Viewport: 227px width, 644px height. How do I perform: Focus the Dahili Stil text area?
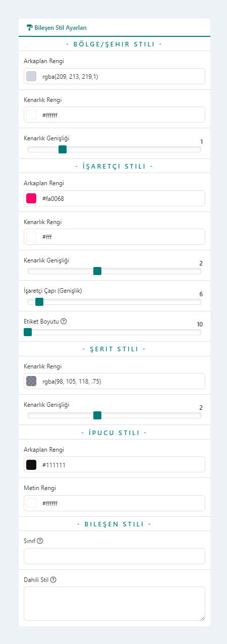pos(115,604)
